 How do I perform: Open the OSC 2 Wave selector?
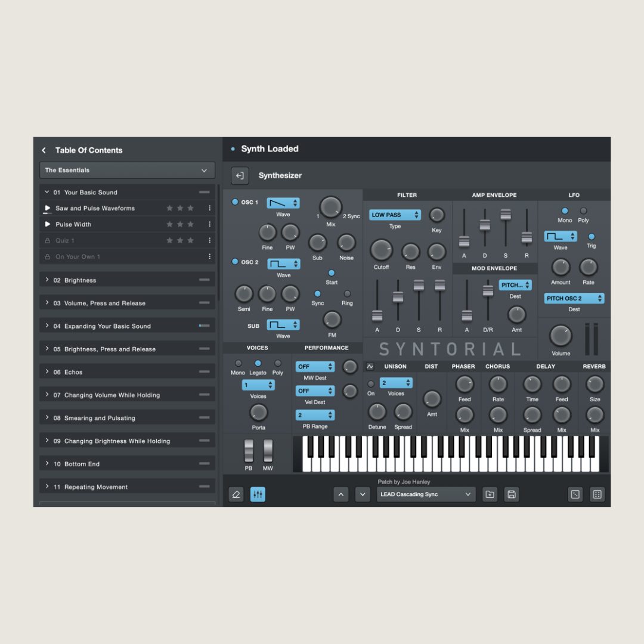click(284, 264)
